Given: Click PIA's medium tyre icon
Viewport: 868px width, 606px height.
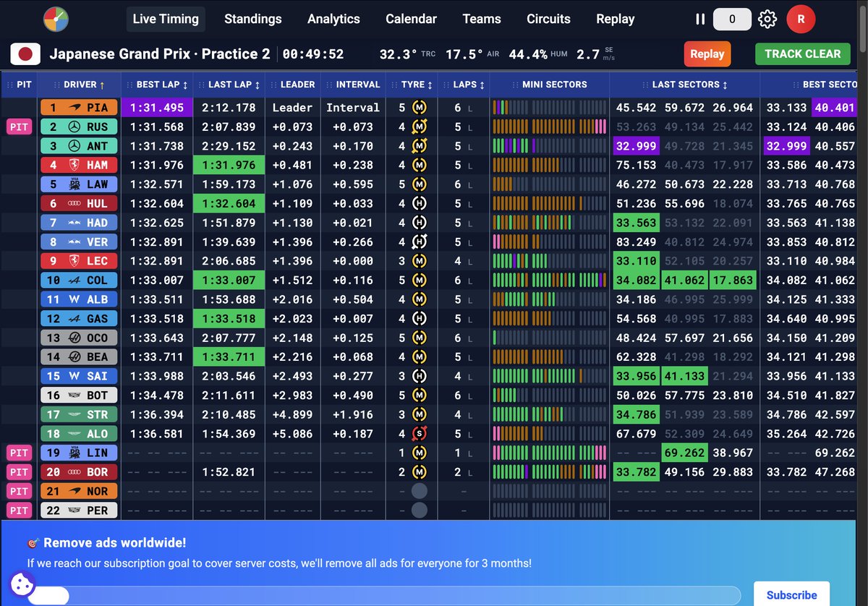Looking at the screenshot, I should coord(420,108).
